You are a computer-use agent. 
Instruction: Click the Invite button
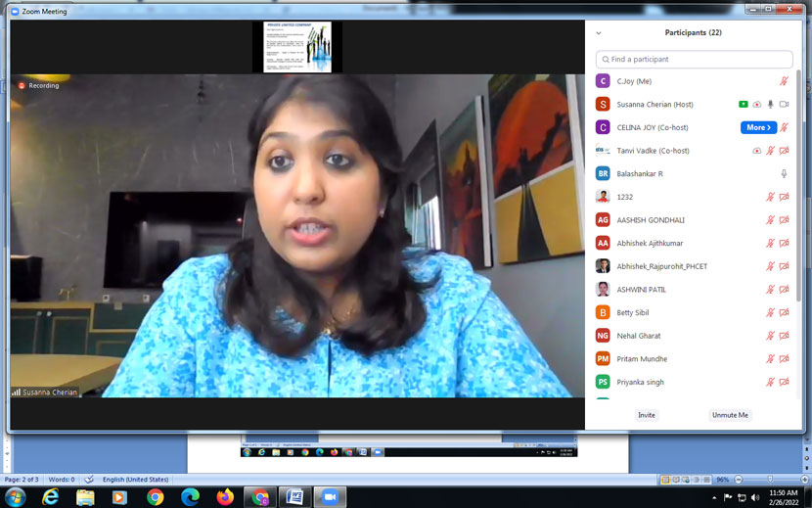647,415
